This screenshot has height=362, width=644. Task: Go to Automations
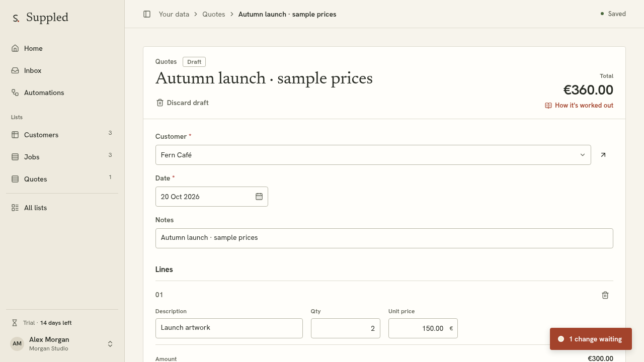click(x=62, y=93)
